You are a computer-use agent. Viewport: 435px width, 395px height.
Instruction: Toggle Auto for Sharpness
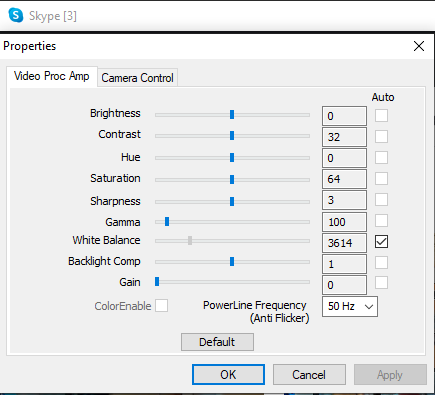pyautogui.click(x=381, y=199)
